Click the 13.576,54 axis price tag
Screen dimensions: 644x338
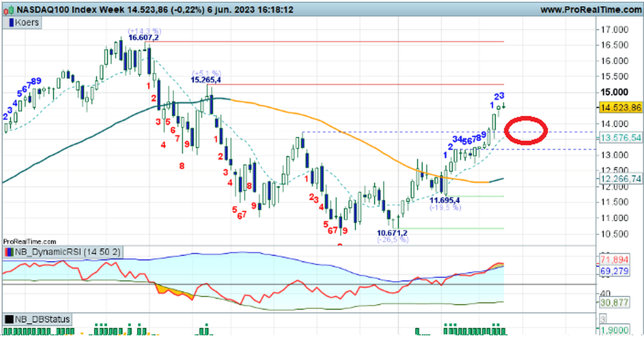click(620, 138)
